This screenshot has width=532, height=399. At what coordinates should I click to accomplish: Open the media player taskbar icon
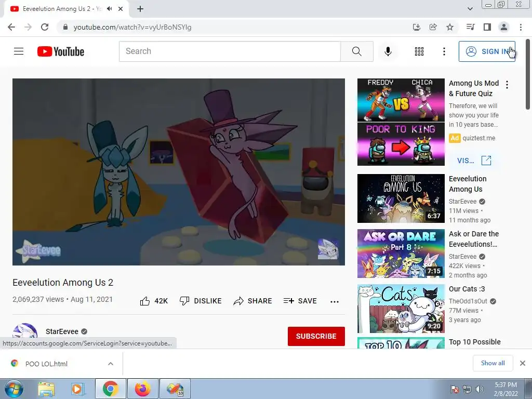77,389
